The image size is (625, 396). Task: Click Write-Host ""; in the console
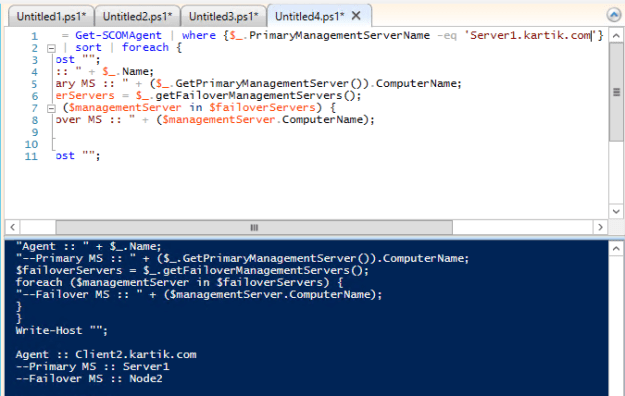[61, 331]
